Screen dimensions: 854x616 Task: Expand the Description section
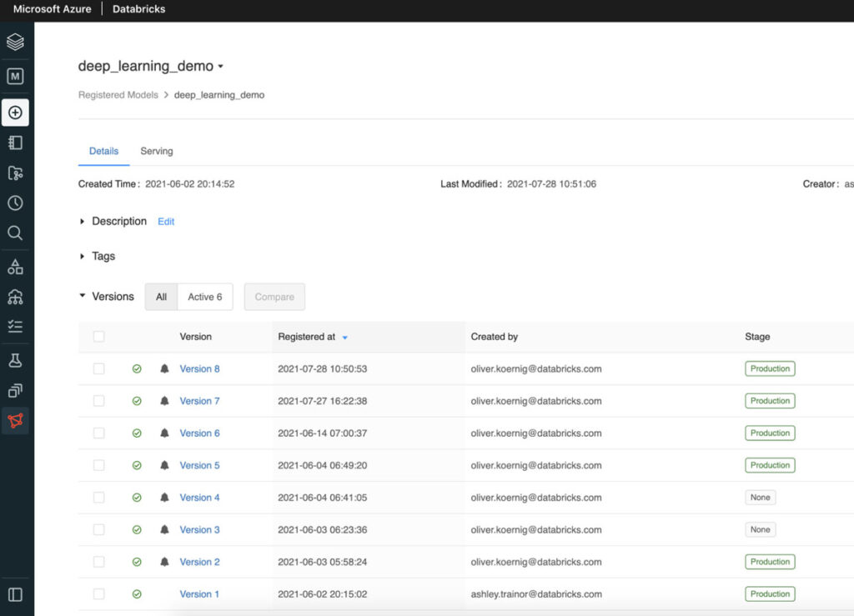(82, 221)
